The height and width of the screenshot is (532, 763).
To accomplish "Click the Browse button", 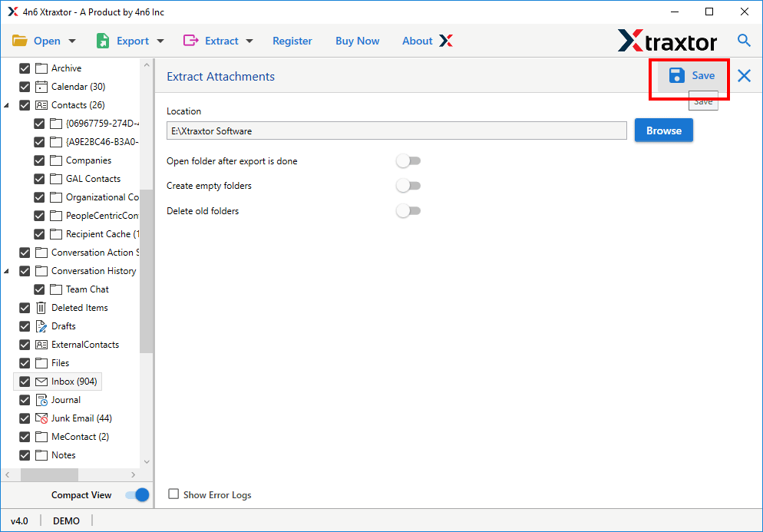I will click(x=663, y=131).
